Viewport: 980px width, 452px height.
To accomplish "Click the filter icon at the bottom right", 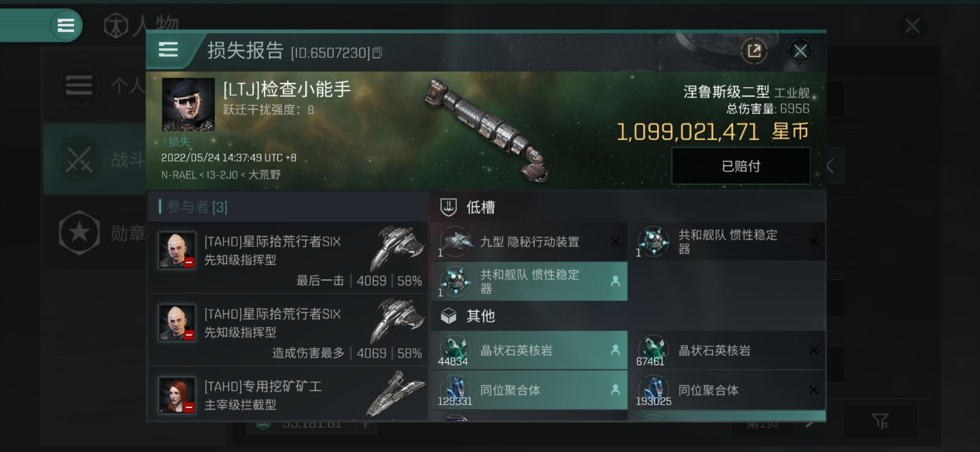I will point(879,421).
